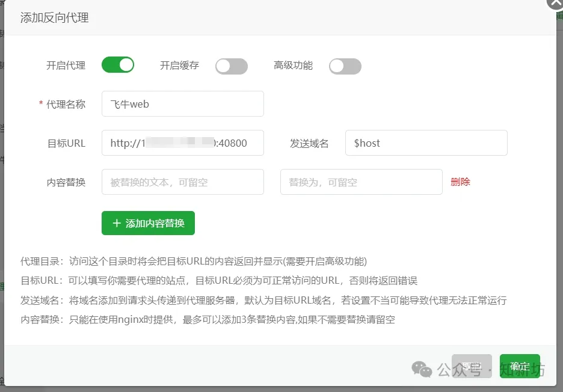This screenshot has width=563, height=392.
Task: Click the red 删除 link
Action: point(460,182)
